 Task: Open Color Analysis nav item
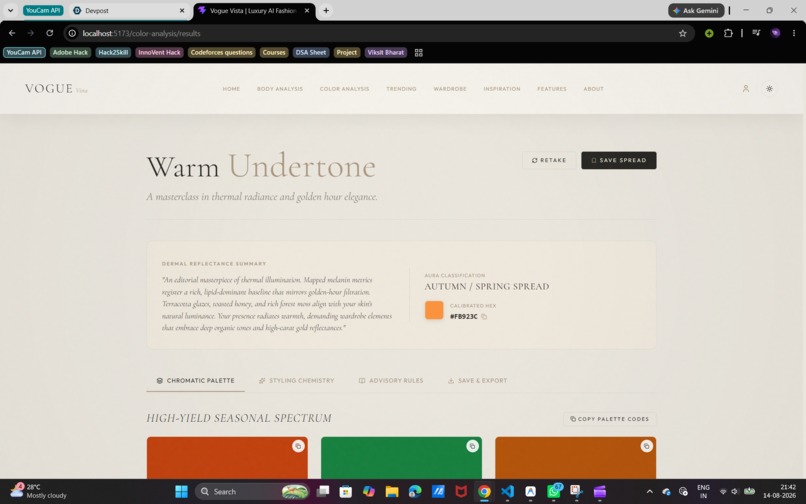pos(344,89)
